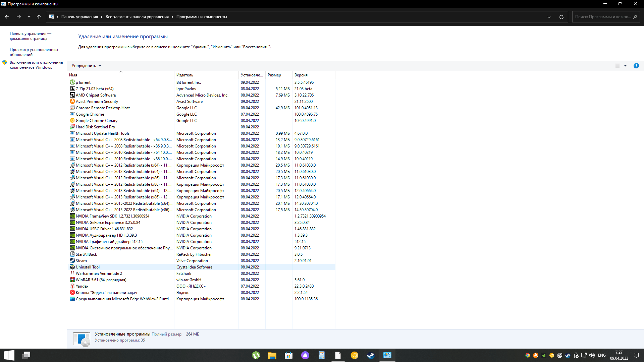644x362 pixels.
Task: Expand chevron after Панель управления breadcrumb
Action: pos(102,17)
